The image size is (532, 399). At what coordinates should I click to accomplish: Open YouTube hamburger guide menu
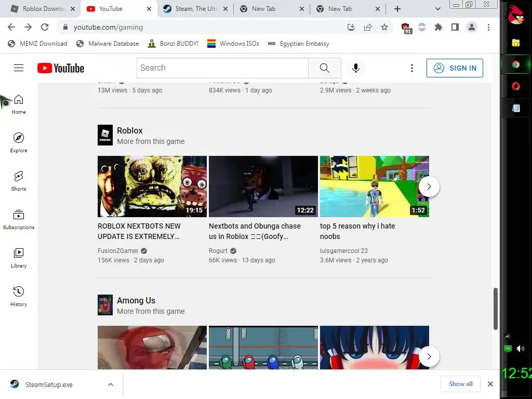19,68
